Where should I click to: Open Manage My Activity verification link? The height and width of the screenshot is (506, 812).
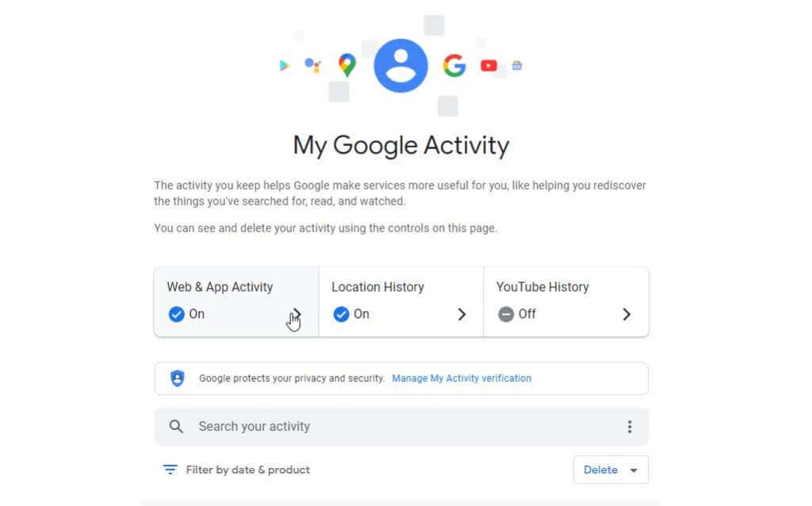(x=462, y=378)
